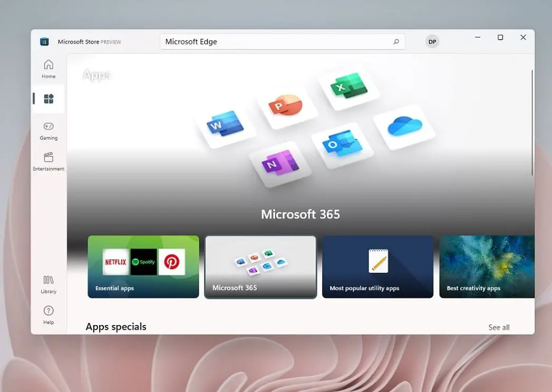The image size is (552, 392).
Task: Open Help from the sidebar
Action: (49, 315)
